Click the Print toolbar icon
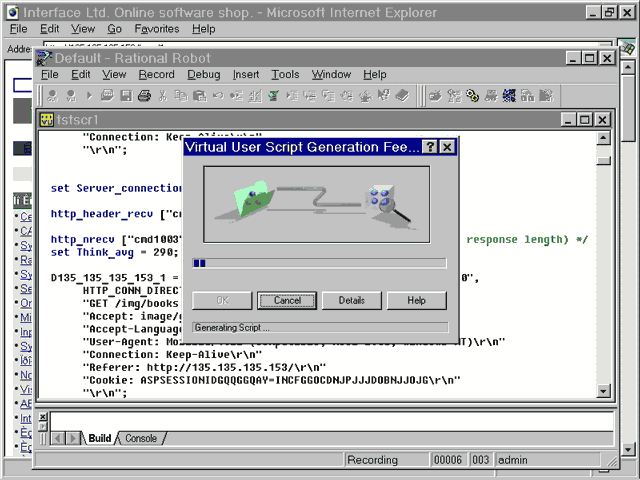The image size is (640, 480). point(144,96)
